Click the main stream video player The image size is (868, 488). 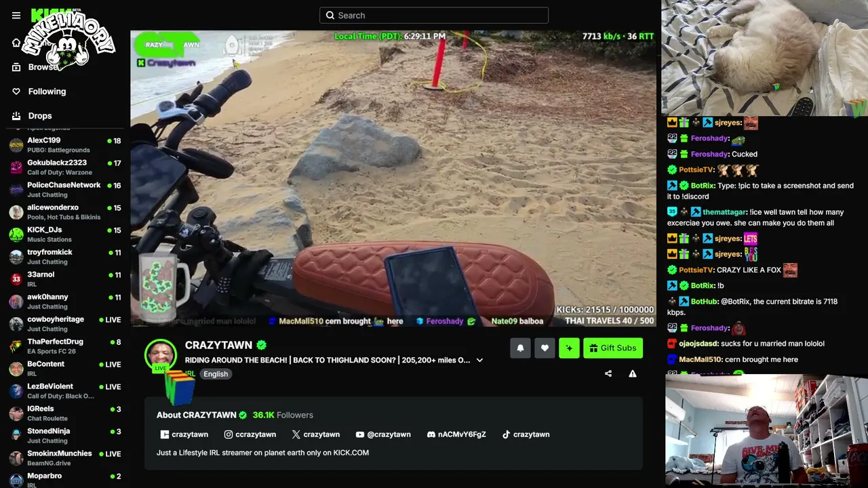click(393, 178)
